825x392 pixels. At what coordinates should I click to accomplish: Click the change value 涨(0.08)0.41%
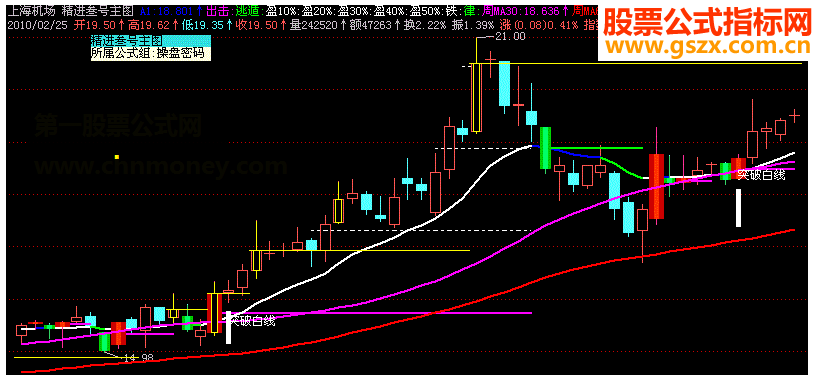[x=539, y=25]
